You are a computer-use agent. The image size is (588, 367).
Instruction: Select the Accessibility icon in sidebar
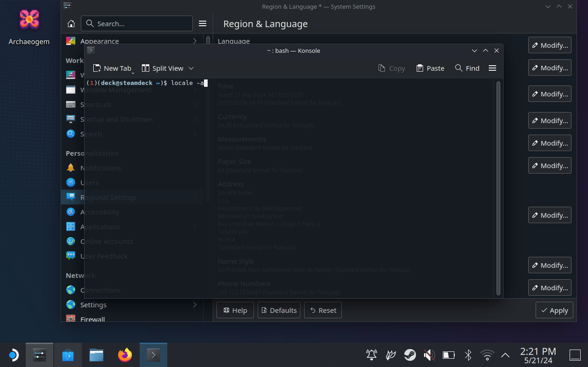pos(71,212)
